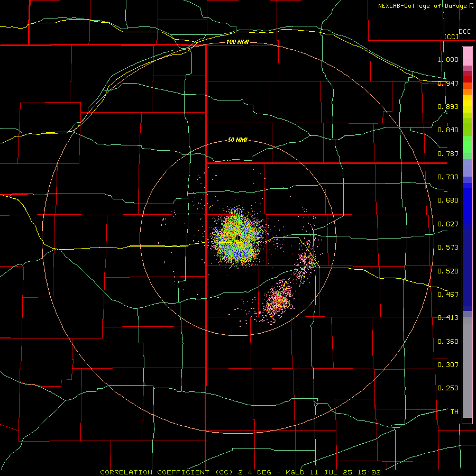This screenshot has height=476, width=476.
Task: Pick the pink top segment of the color bar
Action: (x=467, y=56)
